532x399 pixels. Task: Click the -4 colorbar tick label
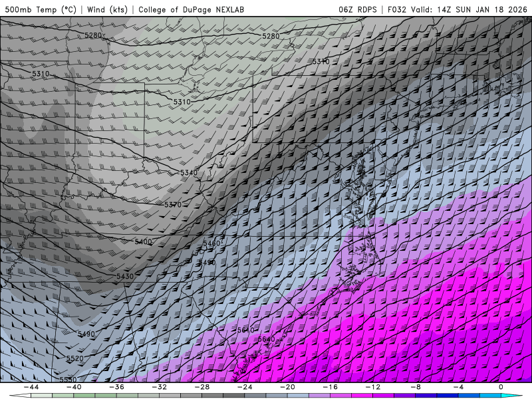coord(458,387)
